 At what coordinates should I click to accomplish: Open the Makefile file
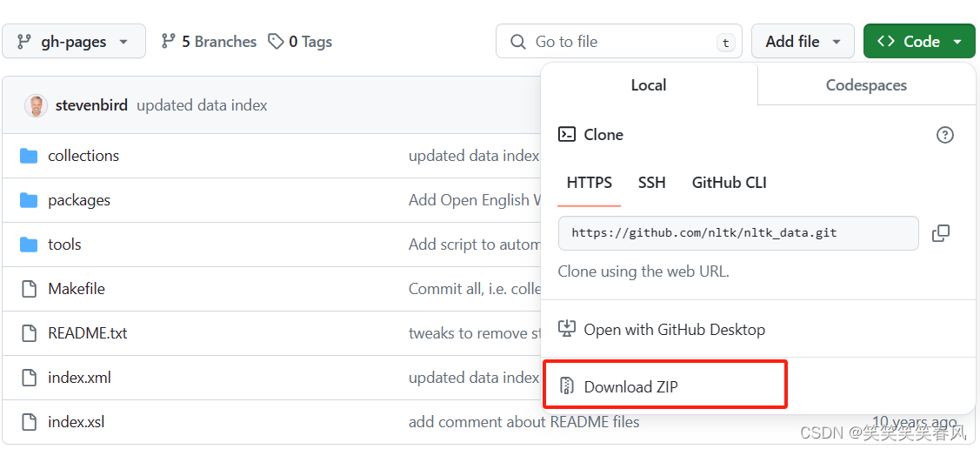(x=77, y=288)
